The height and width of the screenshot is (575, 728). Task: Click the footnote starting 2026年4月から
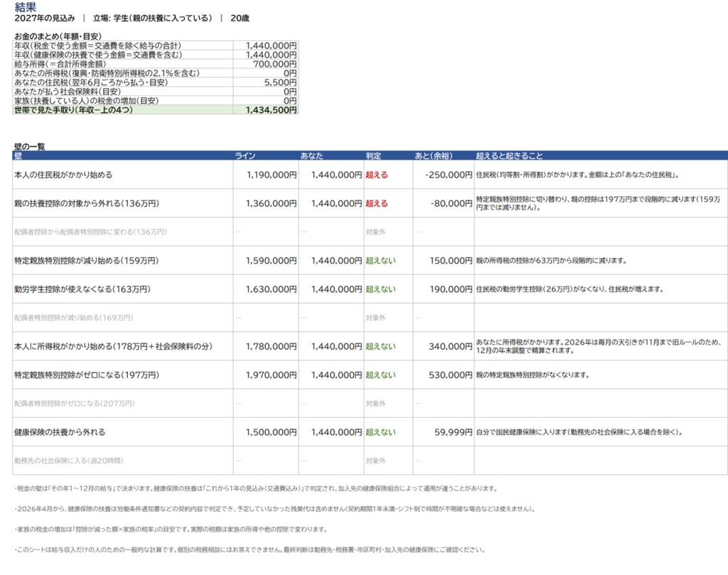[275, 509]
